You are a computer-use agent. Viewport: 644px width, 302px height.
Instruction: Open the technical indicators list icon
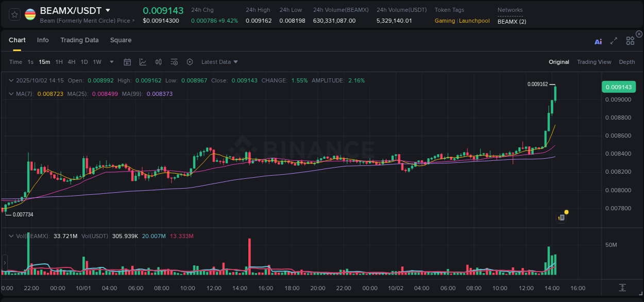174,61
